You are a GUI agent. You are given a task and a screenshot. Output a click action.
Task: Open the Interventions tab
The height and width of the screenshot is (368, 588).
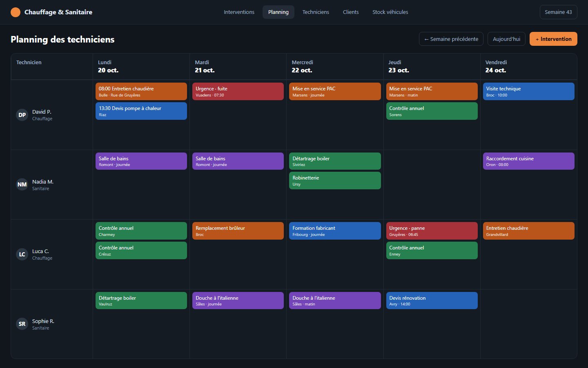[x=239, y=12]
